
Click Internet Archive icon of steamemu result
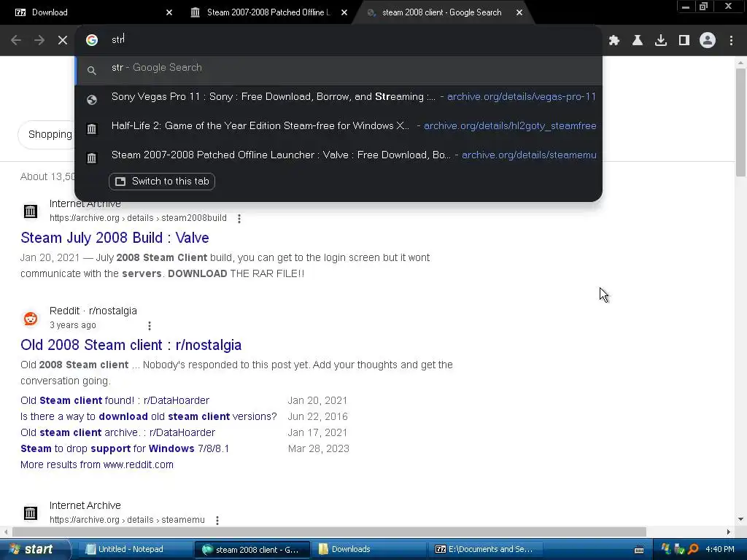(x=31, y=513)
